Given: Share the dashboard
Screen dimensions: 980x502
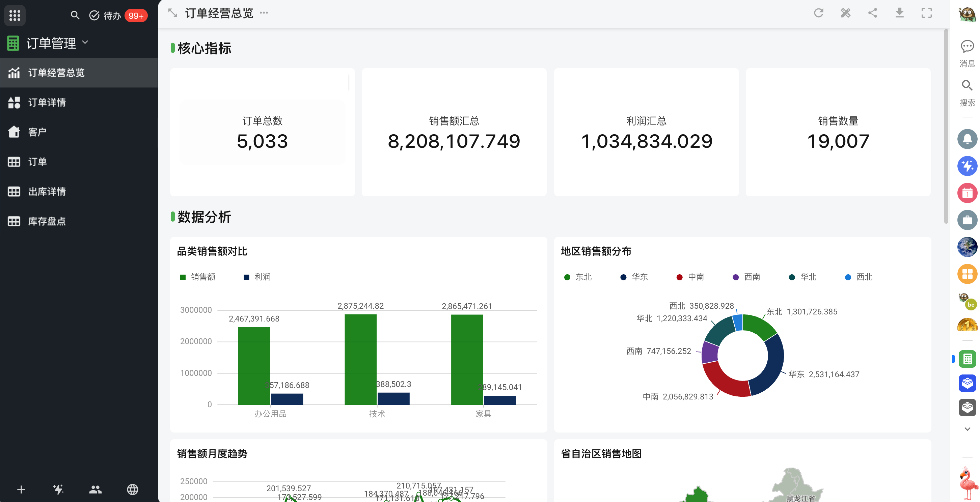Looking at the screenshot, I should [873, 13].
